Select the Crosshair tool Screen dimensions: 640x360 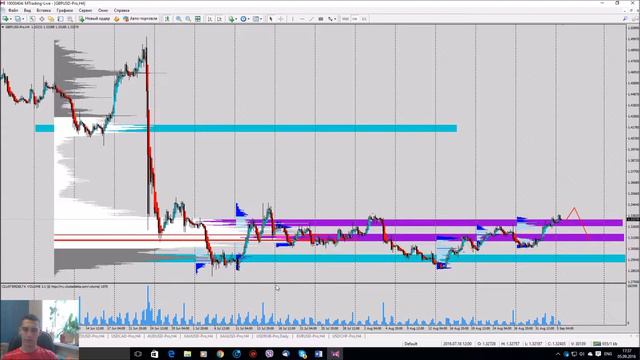coord(281,19)
